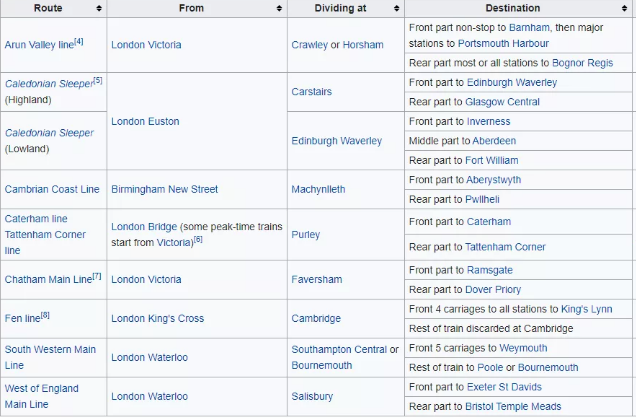Follow the London Euston link

pyautogui.click(x=145, y=121)
